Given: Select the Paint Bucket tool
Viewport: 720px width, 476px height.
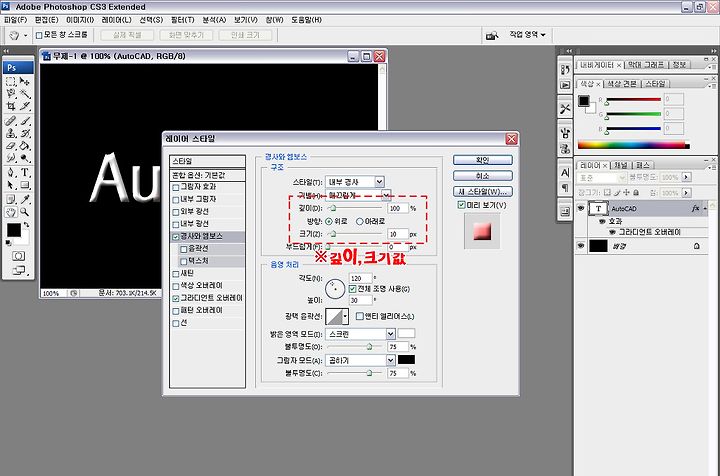Looking at the screenshot, I should point(25,146).
